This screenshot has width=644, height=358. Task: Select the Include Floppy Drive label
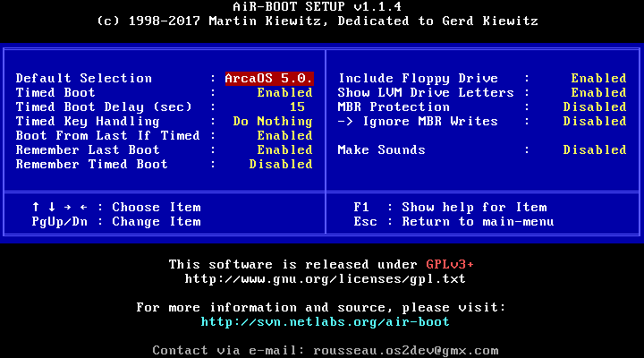point(418,79)
